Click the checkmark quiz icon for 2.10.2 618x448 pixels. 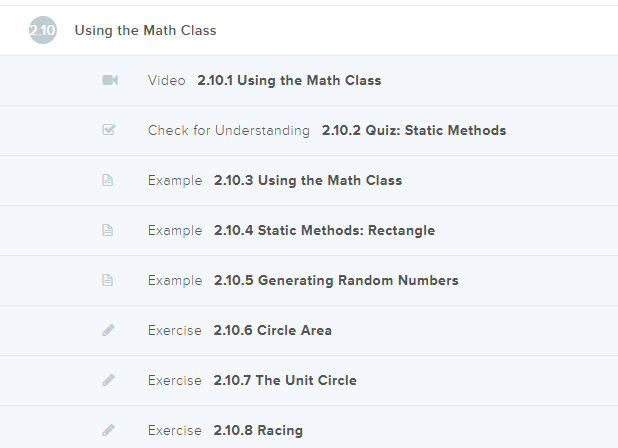pyautogui.click(x=110, y=130)
